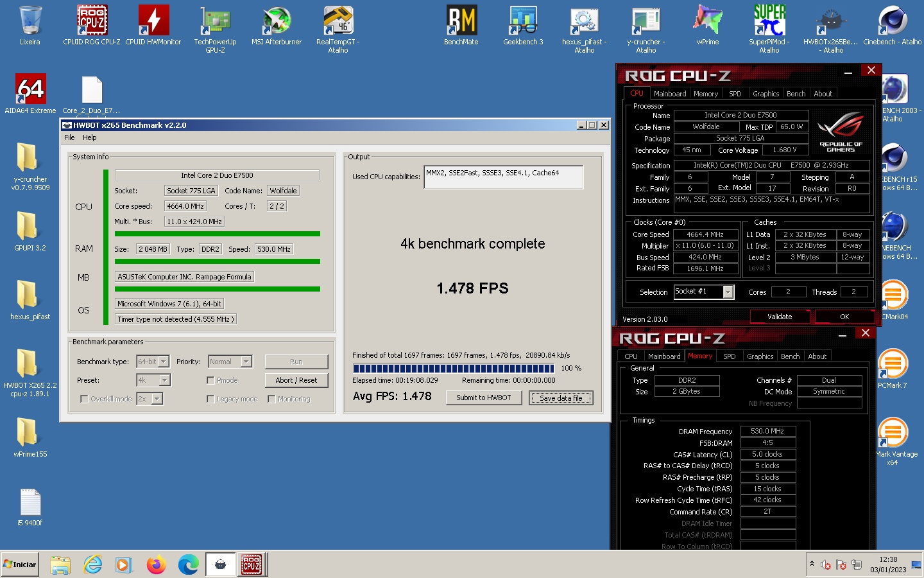
Task: Open Microsoft Edge from the taskbar
Action: coord(188,565)
